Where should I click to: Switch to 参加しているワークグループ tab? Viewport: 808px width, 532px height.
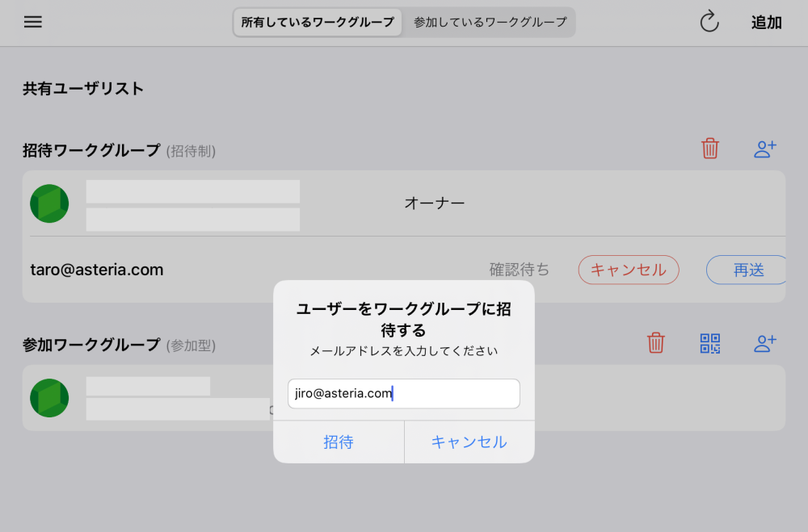click(x=490, y=22)
